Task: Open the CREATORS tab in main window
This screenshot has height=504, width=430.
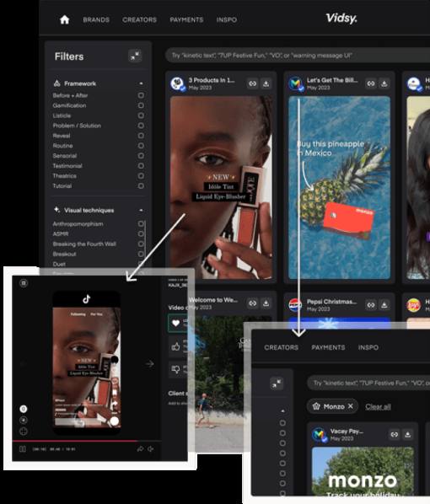Action: click(139, 19)
